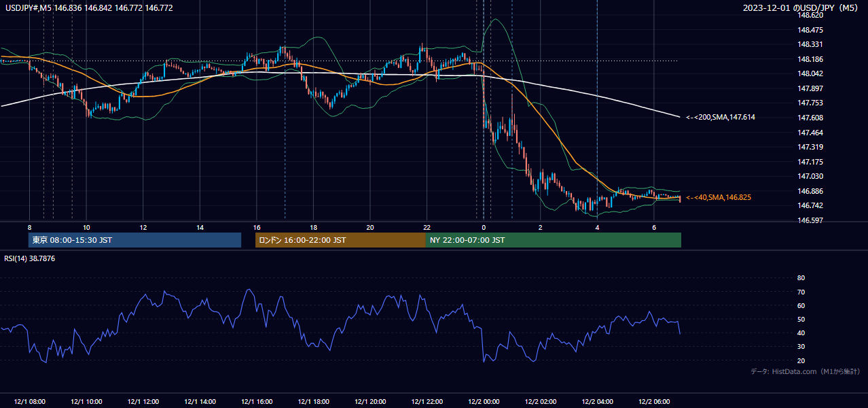Viewport: 868px width, 408px height.
Task: Click the RSI scale label 50
Action: [801, 319]
